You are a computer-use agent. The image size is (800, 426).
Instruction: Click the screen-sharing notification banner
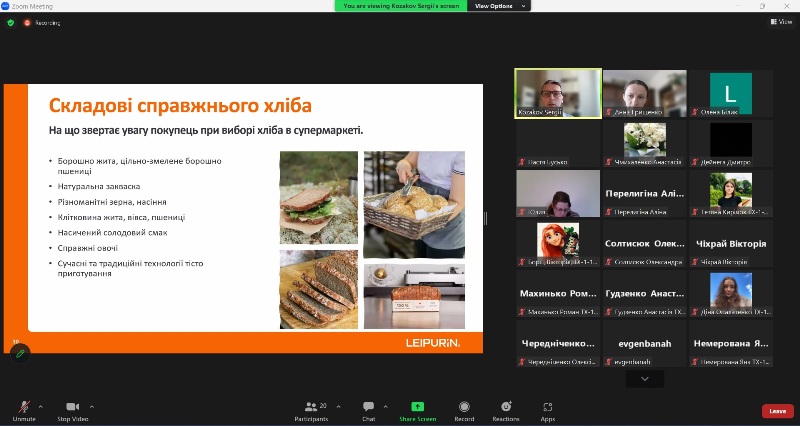pos(401,6)
